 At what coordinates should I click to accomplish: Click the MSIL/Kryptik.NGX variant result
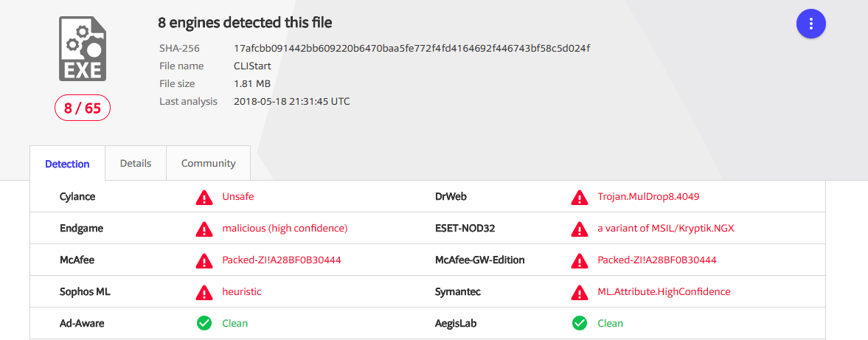tap(665, 229)
